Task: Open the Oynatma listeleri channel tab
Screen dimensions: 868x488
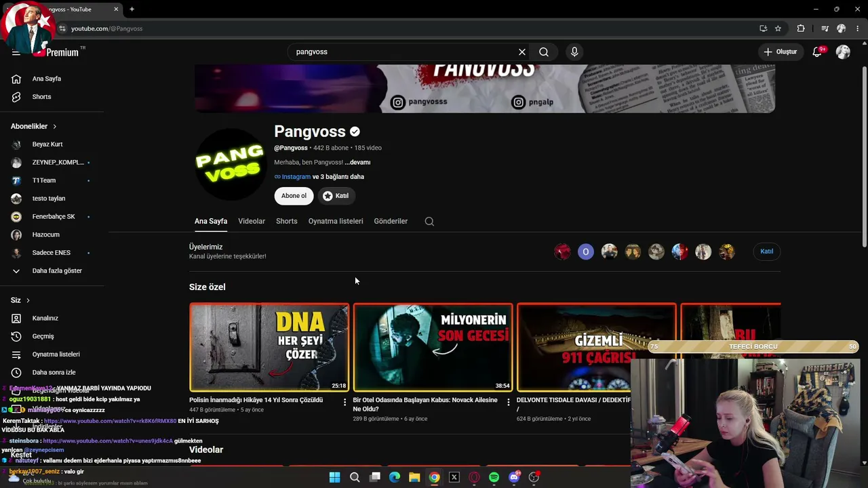Action: click(336, 221)
